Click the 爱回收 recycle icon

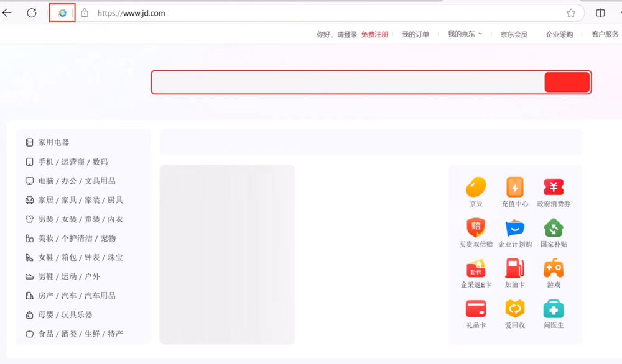tap(514, 309)
